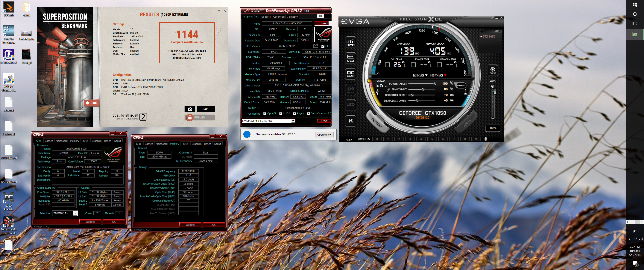Expand the BOOST CLOCK arrow in Precision XOC
The width and height of the screenshot is (644, 270).
[x=445, y=75]
